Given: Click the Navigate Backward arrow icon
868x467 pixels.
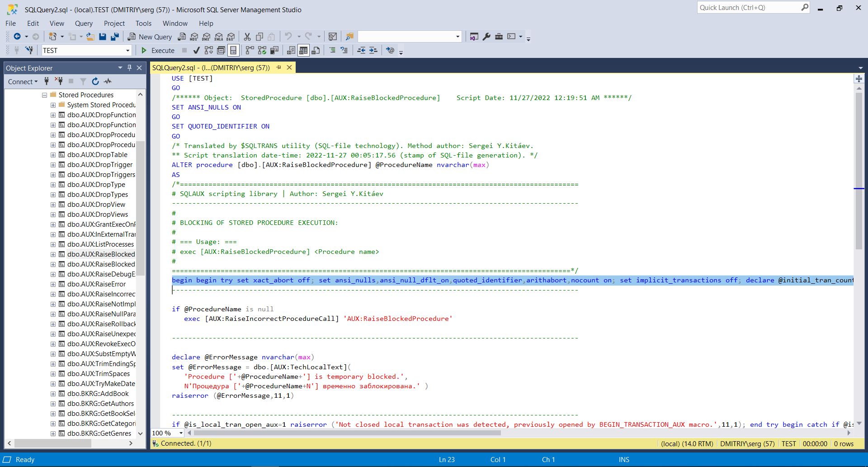Looking at the screenshot, I should coord(17,37).
